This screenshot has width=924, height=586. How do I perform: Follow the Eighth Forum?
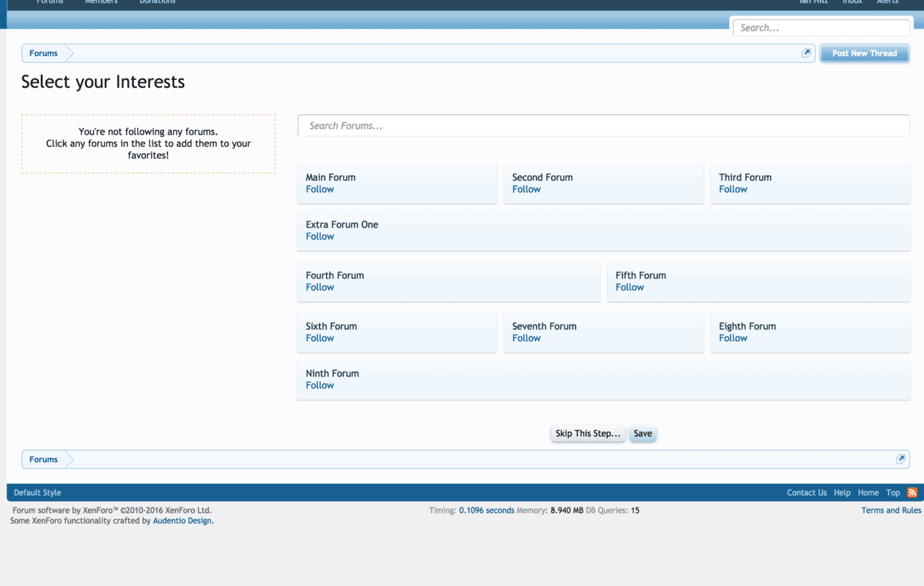click(733, 338)
